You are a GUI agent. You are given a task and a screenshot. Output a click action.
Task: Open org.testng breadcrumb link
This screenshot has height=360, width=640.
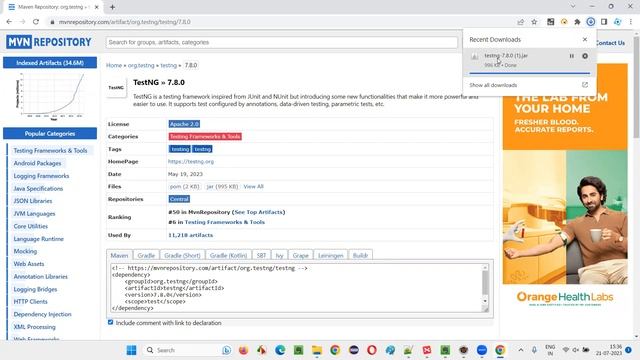point(141,65)
